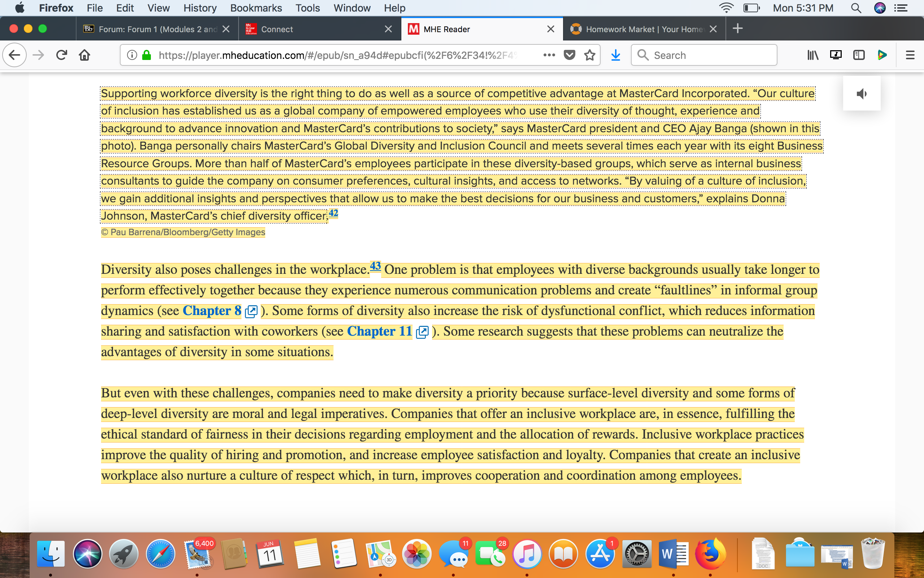Switch to the Forum 1 tab

157,29
